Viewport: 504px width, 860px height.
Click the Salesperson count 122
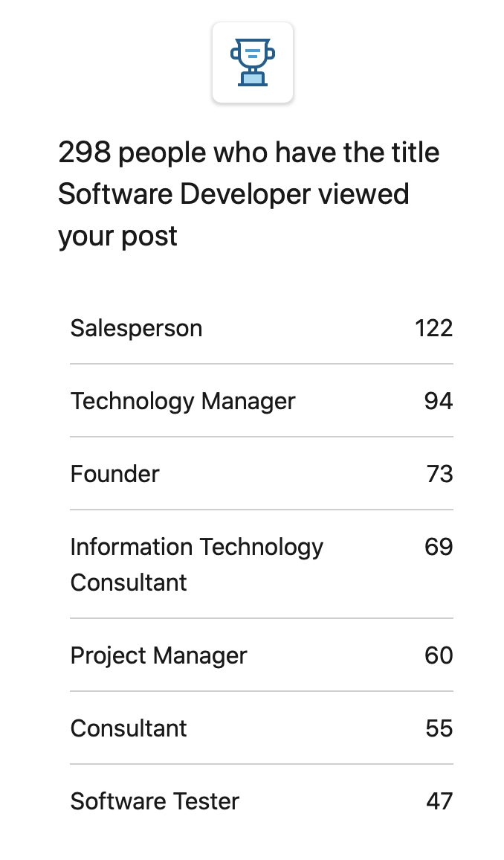pyautogui.click(x=433, y=328)
